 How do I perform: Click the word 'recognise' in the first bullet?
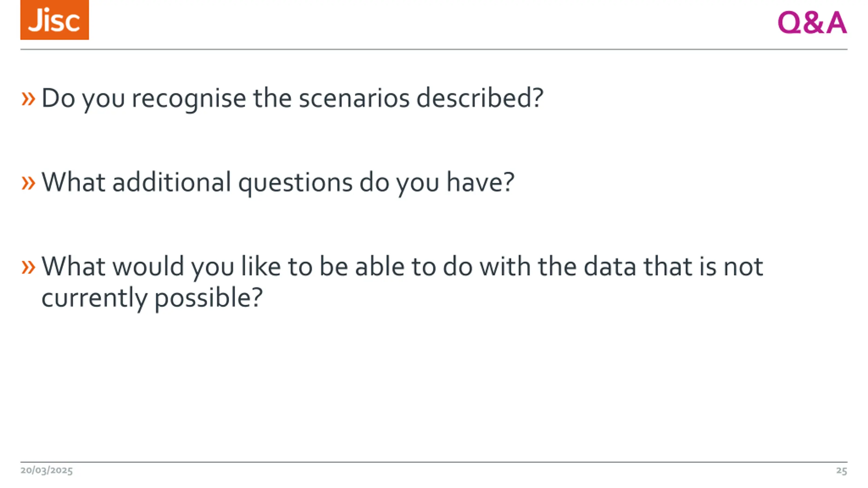click(x=189, y=99)
